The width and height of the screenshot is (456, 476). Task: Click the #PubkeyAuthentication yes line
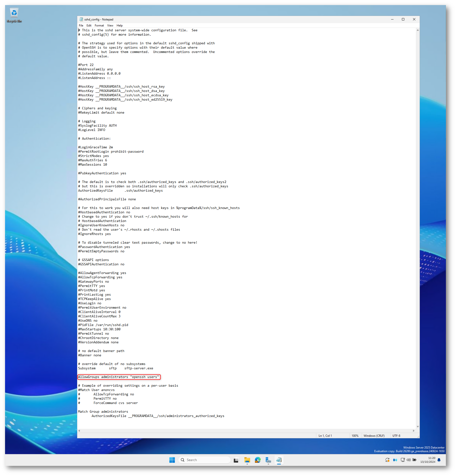click(x=102, y=173)
